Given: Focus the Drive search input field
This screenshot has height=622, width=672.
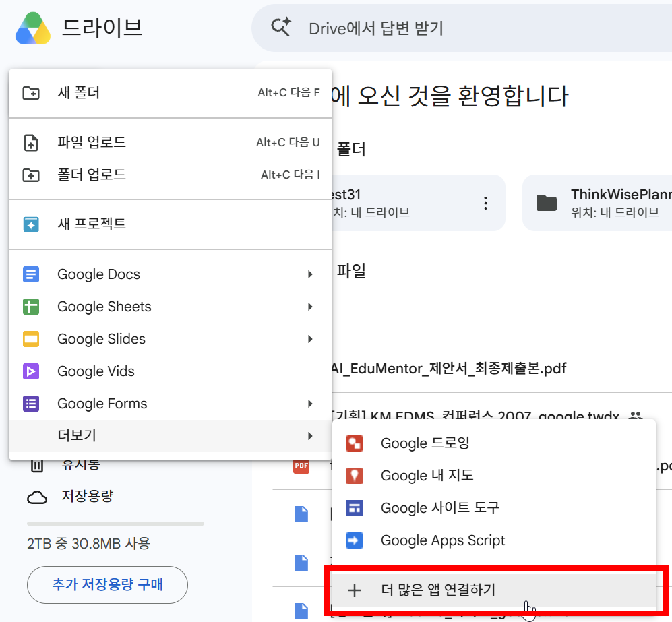Looking at the screenshot, I should pos(461,28).
